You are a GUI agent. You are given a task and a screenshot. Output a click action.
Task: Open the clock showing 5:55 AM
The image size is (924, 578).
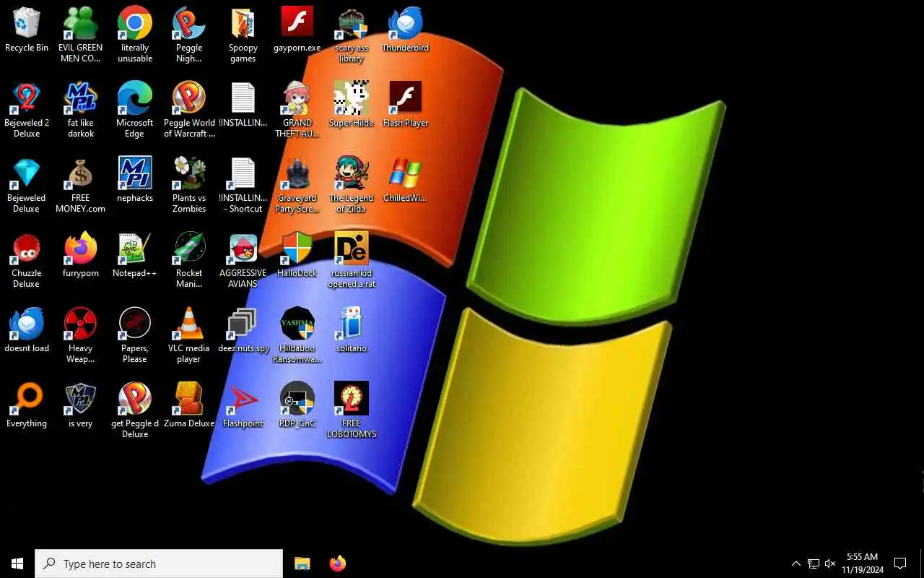862,564
